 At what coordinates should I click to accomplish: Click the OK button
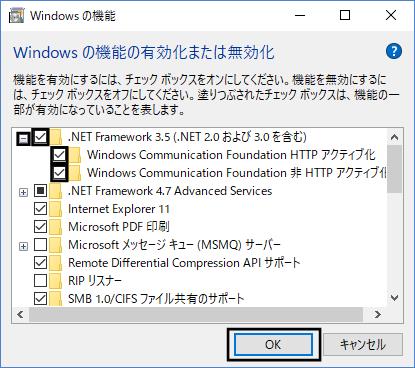point(273,345)
